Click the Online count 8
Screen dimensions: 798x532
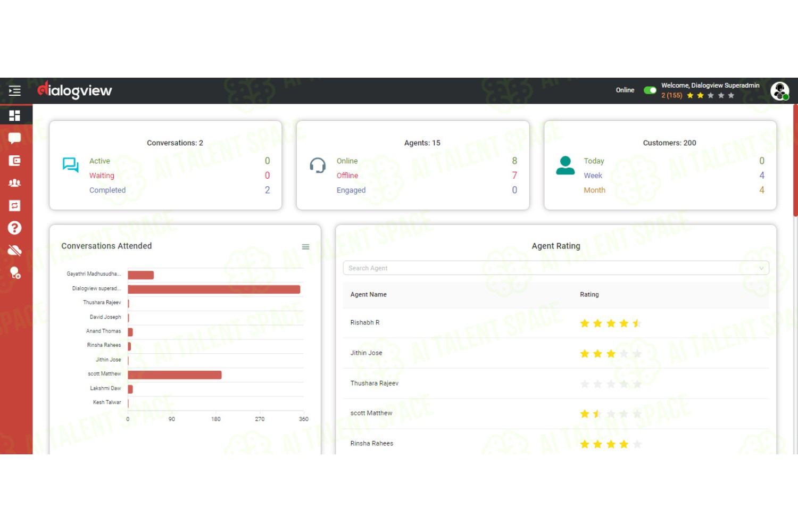[514, 161]
